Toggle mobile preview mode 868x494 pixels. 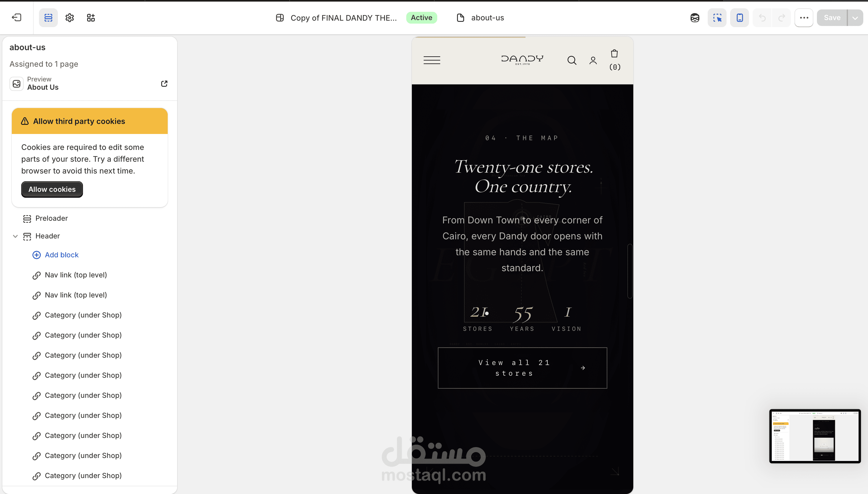tap(739, 18)
